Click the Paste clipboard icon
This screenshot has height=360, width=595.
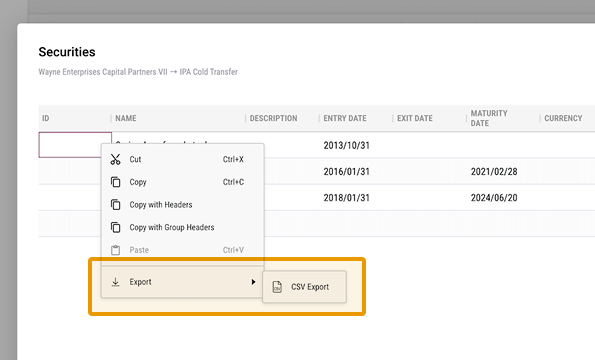click(x=115, y=250)
